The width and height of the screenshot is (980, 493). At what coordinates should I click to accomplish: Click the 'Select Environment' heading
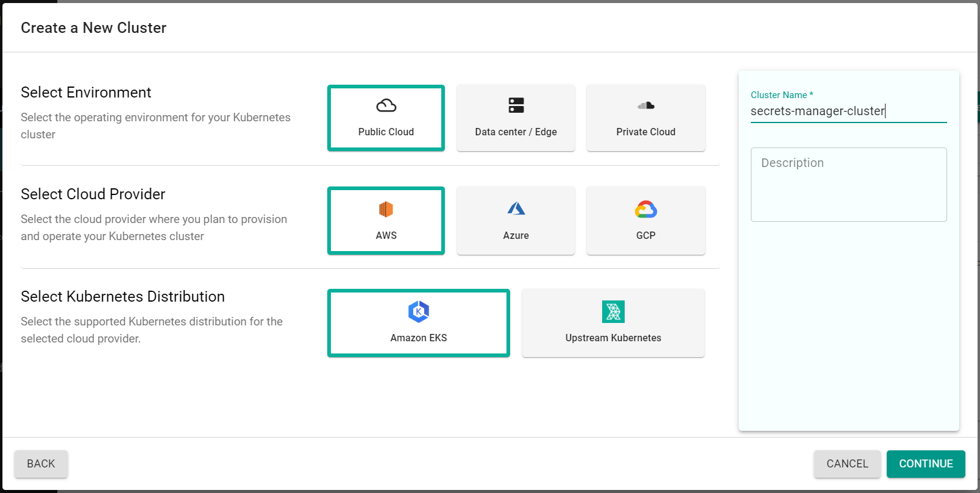[86, 93]
